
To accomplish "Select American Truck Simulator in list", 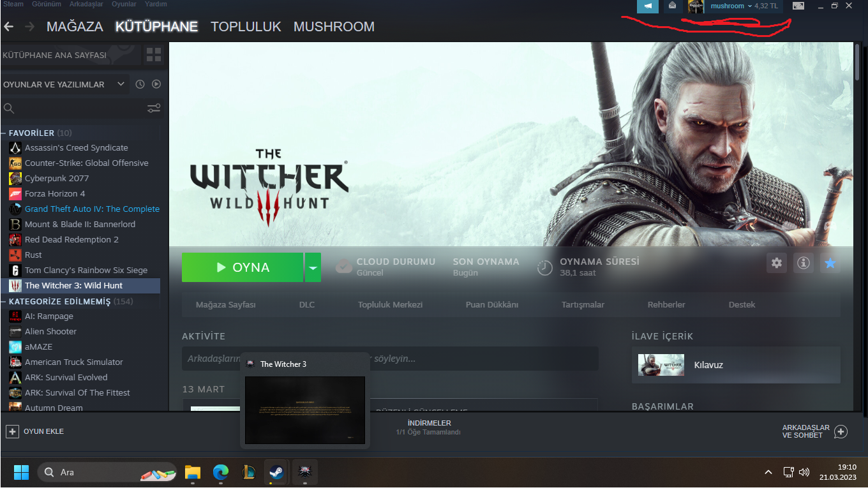I will click(73, 362).
